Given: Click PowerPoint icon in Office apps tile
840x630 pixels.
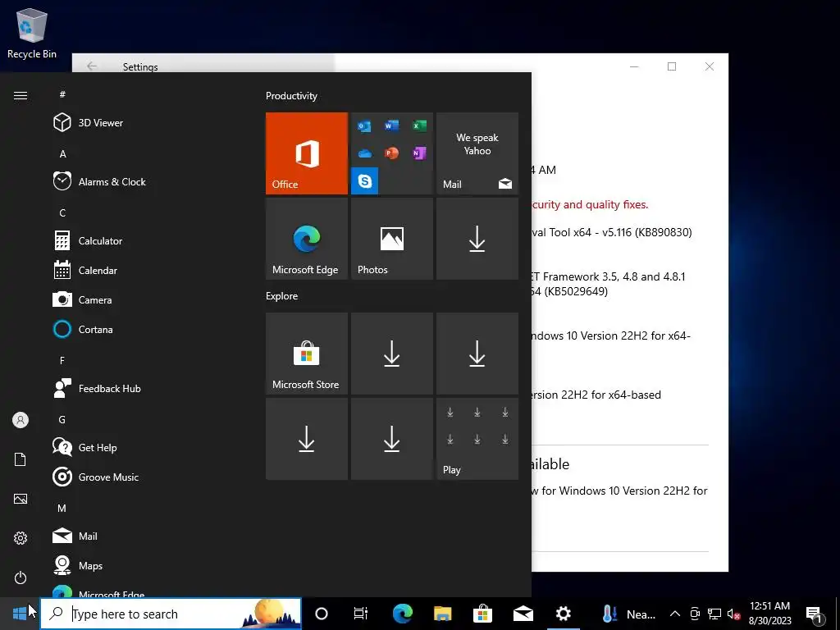Looking at the screenshot, I should click(x=391, y=153).
